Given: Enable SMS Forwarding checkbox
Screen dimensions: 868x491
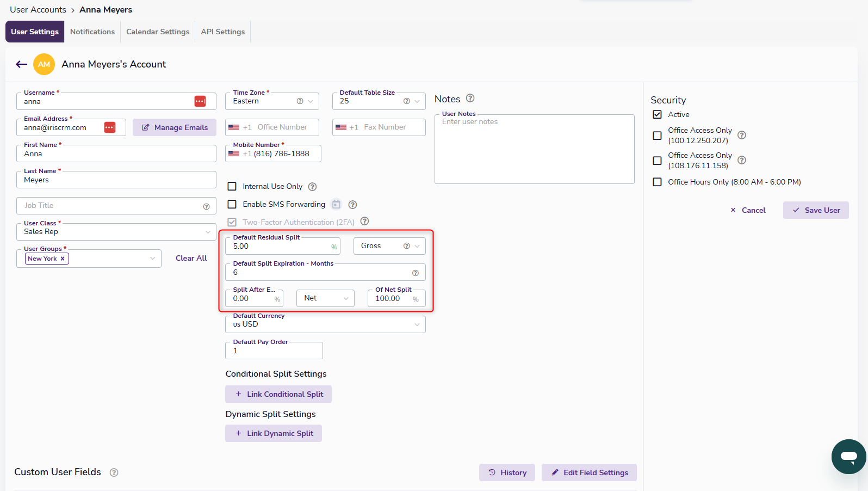Looking at the screenshot, I should pyautogui.click(x=232, y=204).
